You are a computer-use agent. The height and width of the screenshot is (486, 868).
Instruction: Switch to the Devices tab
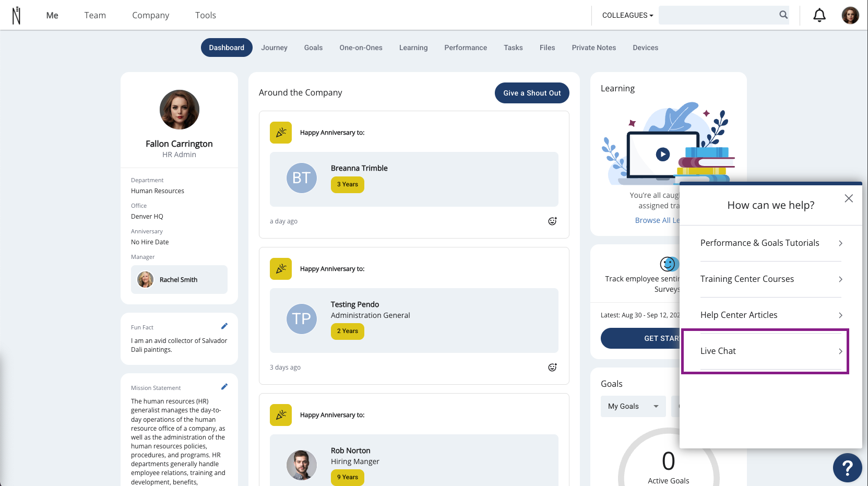pyautogui.click(x=646, y=48)
